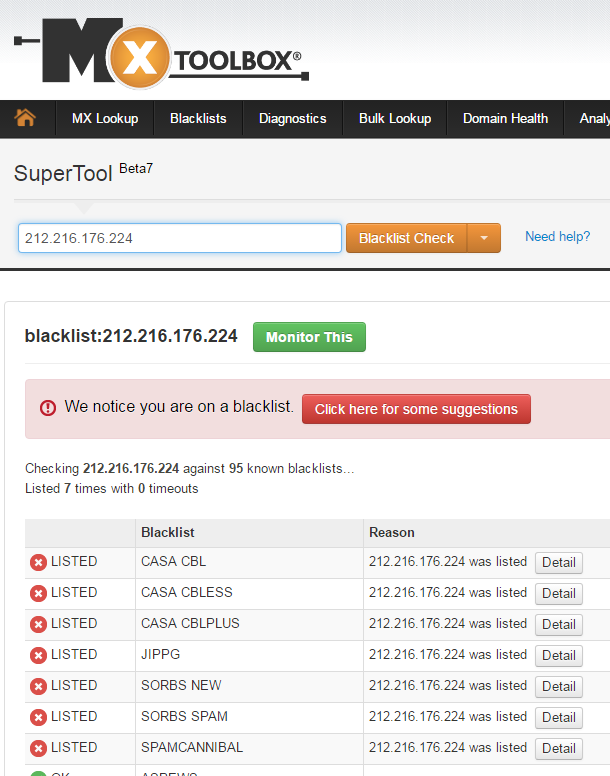This screenshot has height=776, width=610.
Task: Open the Blacklist Check dropdown arrow
Action: (484, 238)
